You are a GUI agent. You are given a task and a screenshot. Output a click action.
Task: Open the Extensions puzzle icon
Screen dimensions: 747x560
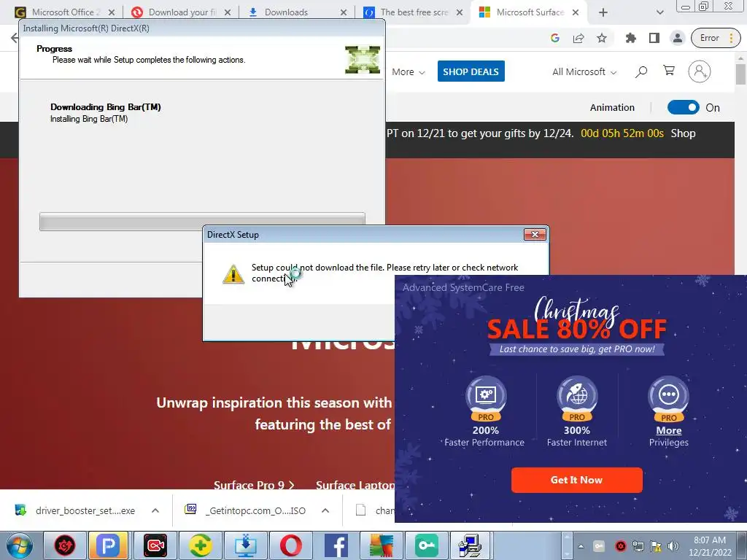631,38
